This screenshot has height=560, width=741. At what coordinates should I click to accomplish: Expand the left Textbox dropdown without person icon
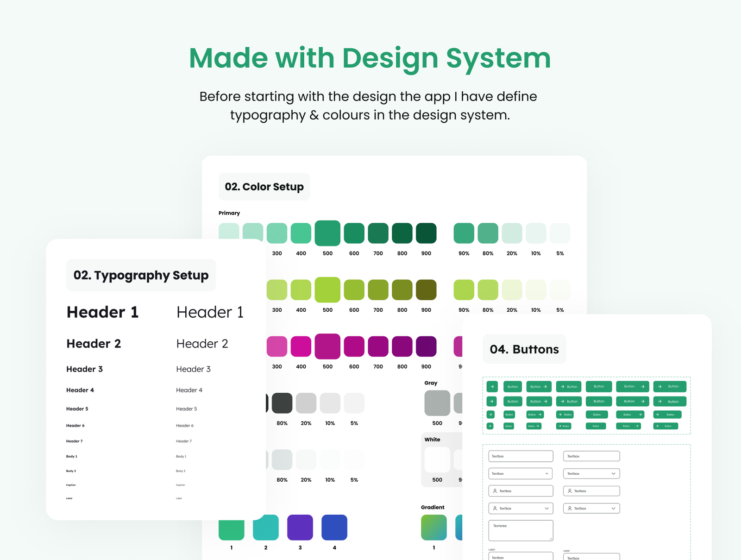point(546,474)
